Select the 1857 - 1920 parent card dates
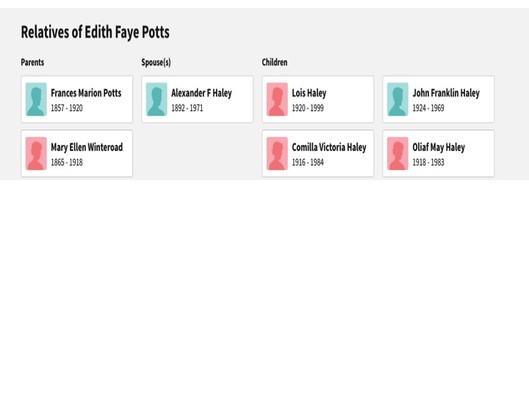This screenshot has height=397, width=529. pyautogui.click(x=67, y=108)
